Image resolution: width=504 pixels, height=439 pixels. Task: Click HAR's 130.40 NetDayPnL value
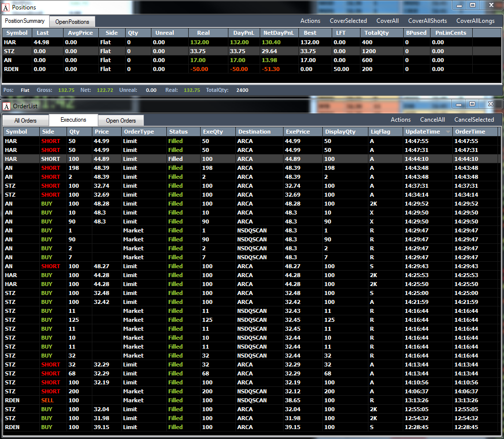(x=271, y=42)
